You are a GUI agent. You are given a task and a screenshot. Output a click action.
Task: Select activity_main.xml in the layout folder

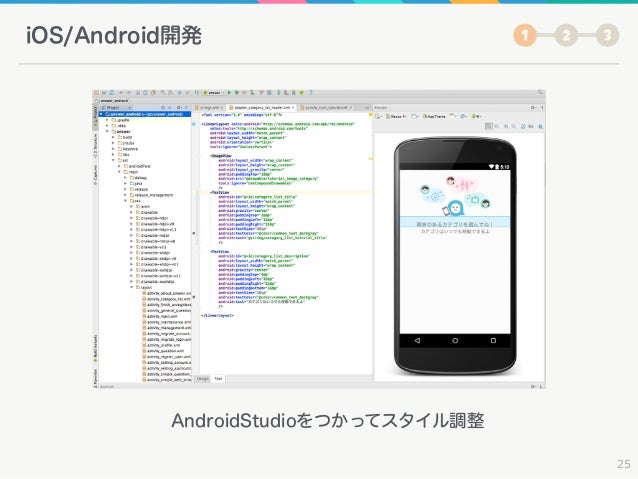pyautogui.click(x=162, y=316)
